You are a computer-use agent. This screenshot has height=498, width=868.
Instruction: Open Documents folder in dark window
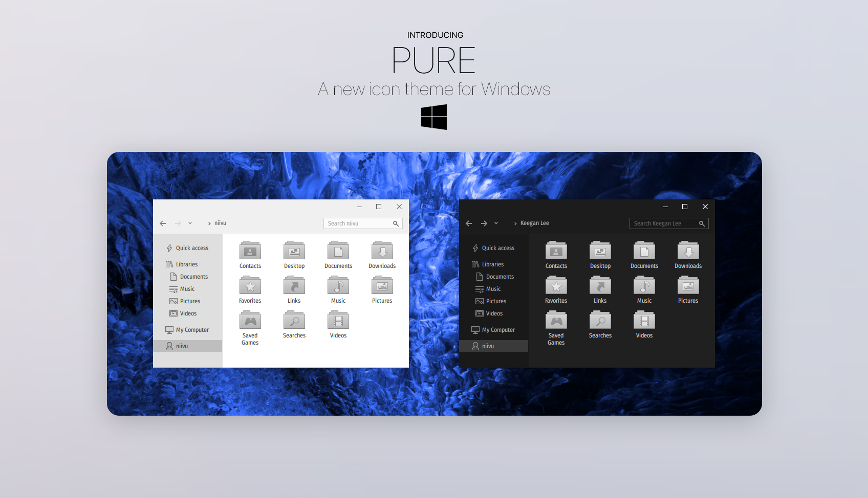(x=644, y=255)
